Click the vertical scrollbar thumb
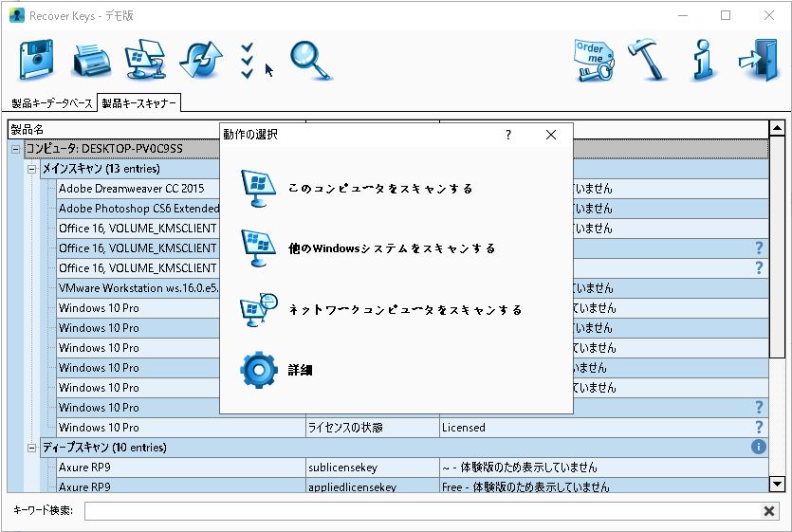 pos(777,248)
